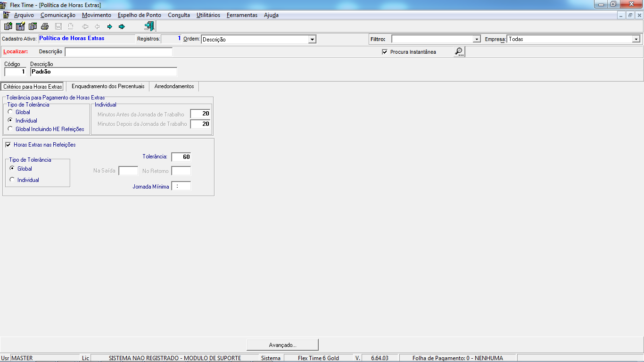Switch to Critérios para Horas Extras tab

click(x=33, y=87)
